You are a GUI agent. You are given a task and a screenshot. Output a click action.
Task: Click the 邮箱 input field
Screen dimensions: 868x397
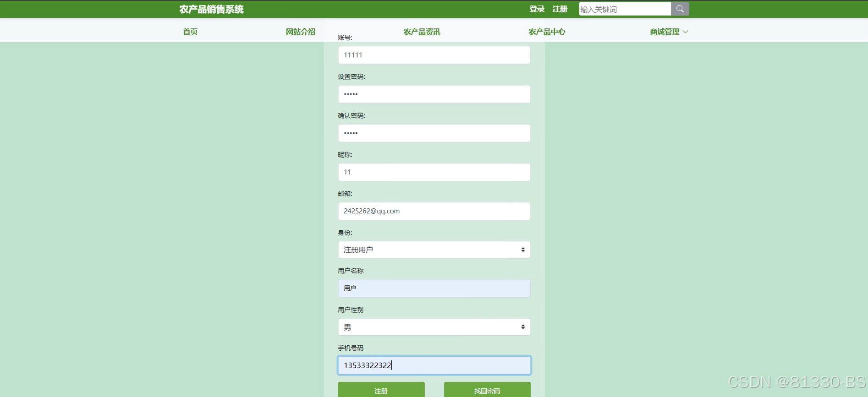pyautogui.click(x=434, y=211)
